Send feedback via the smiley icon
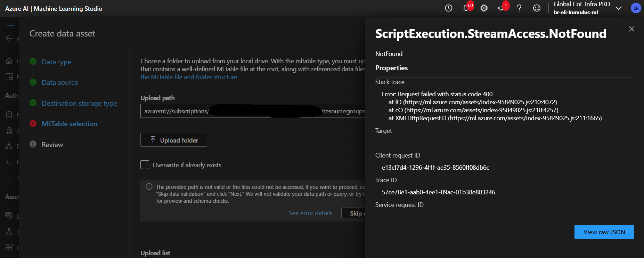Screen dimensions: 644x258 pos(537,8)
